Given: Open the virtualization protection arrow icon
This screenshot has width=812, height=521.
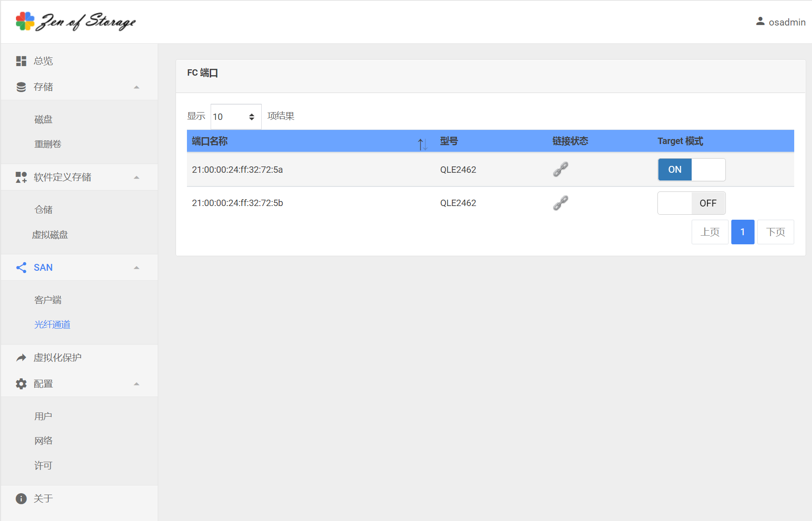Looking at the screenshot, I should tap(21, 358).
